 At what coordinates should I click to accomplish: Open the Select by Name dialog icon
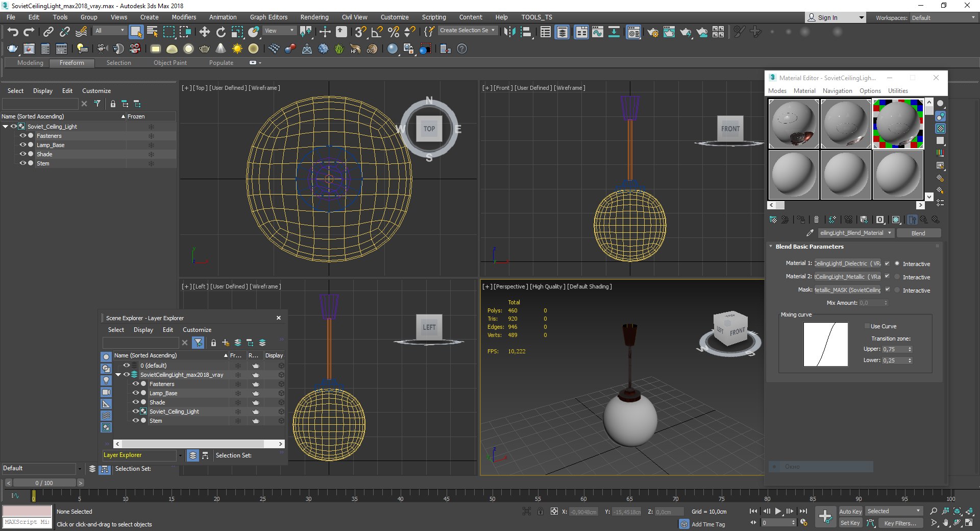(152, 32)
